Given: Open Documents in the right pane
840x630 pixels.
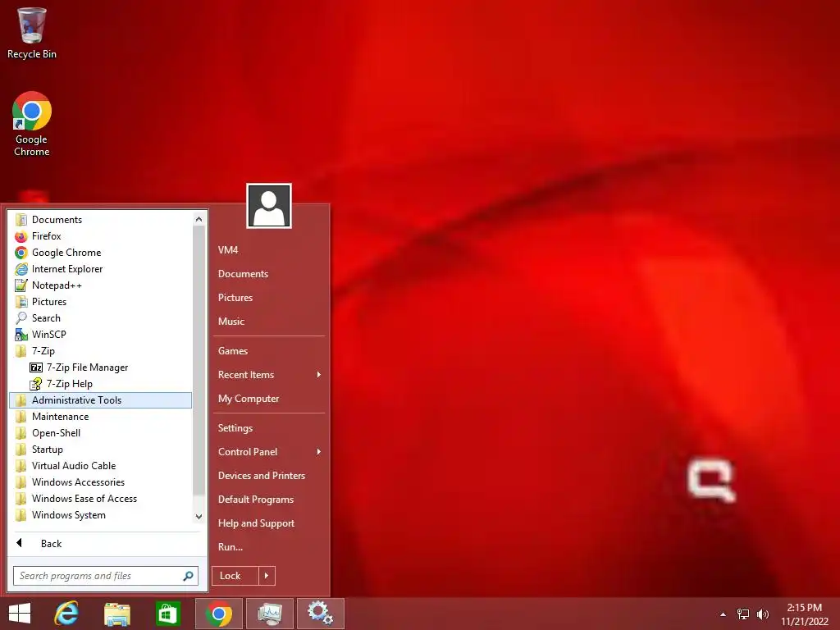Looking at the screenshot, I should point(269,274).
